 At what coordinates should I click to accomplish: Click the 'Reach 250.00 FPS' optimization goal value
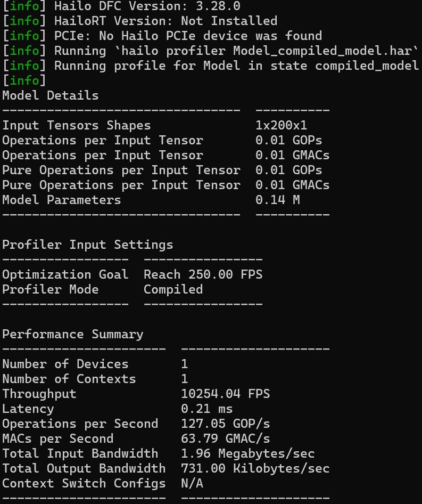pos(203,275)
